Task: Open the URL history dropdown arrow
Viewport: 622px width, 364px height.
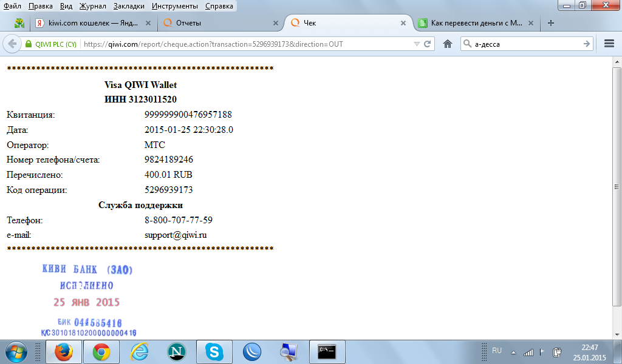Action: tap(417, 44)
